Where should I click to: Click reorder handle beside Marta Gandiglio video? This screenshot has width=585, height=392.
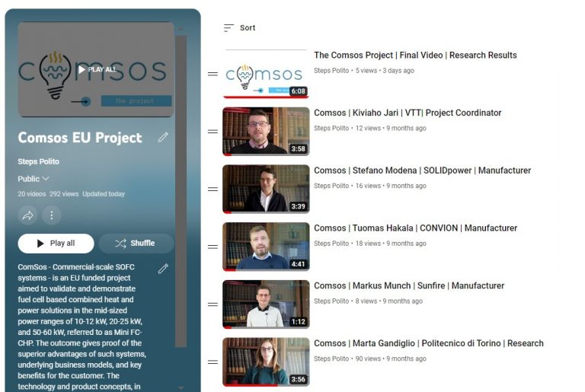coord(213,362)
